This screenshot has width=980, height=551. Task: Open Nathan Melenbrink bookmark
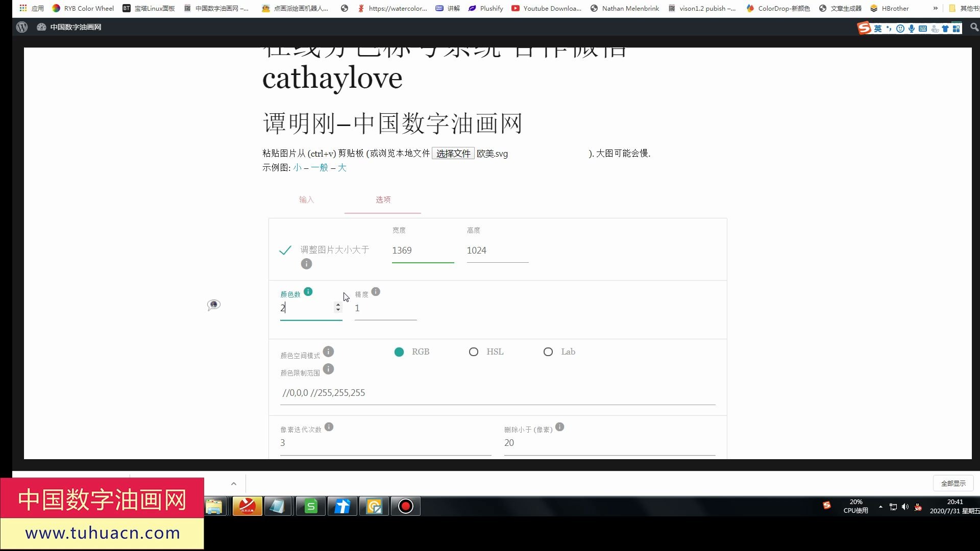click(625, 8)
